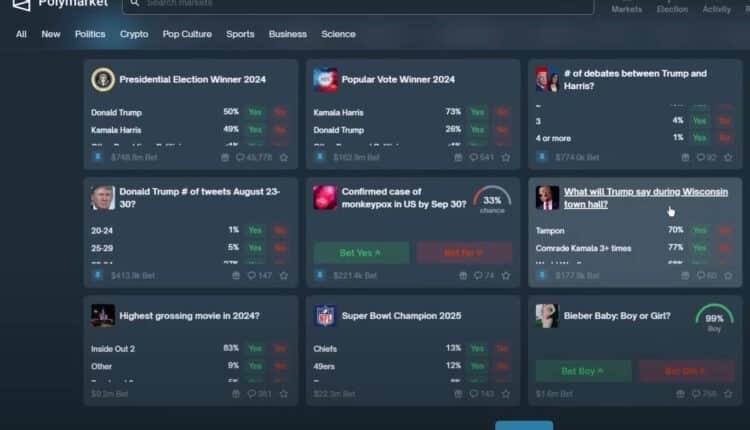The image size is (750, 430).
Task: Click the Polymarket logo icon
Action: click(x=21, y=3)
